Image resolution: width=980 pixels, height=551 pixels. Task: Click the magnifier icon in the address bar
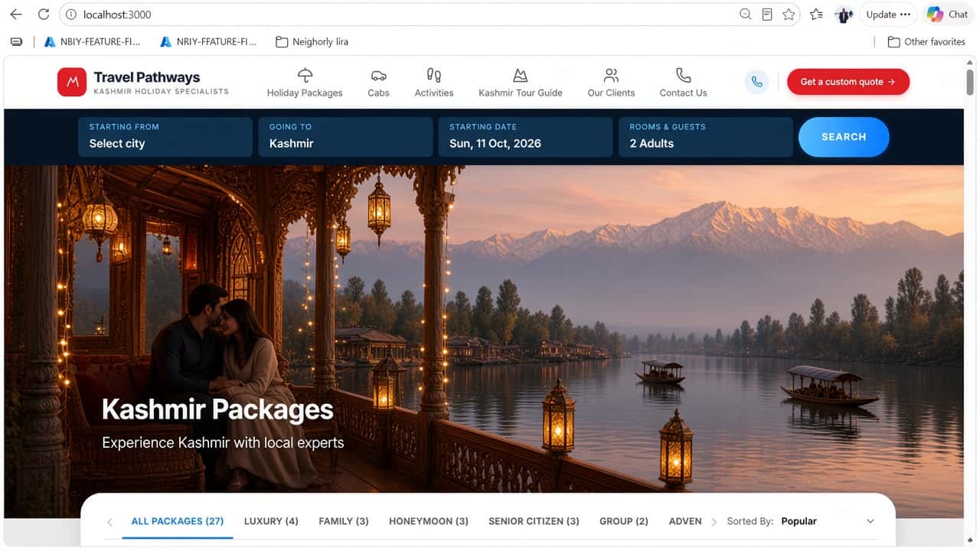[745, 15]
